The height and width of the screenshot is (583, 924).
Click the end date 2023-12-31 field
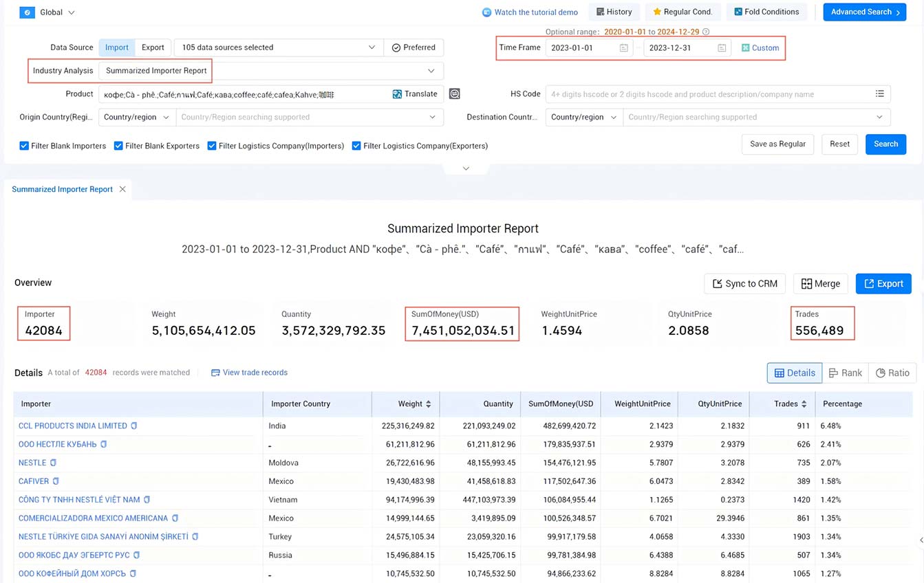click(687, 48)
